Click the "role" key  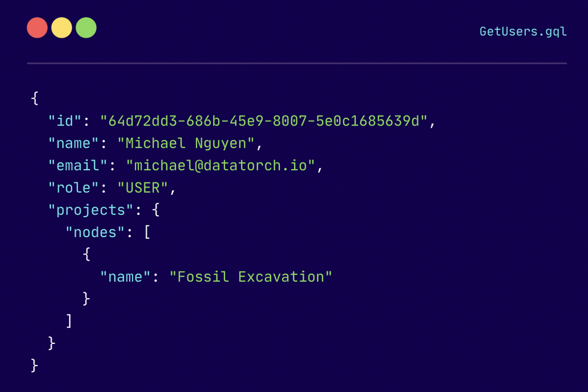(x=73, y=188)
